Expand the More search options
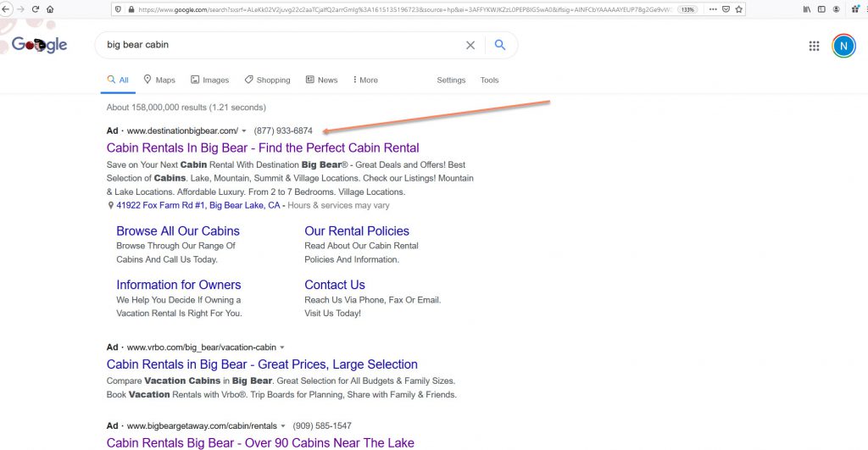The image size is (868, 450). 365,80
